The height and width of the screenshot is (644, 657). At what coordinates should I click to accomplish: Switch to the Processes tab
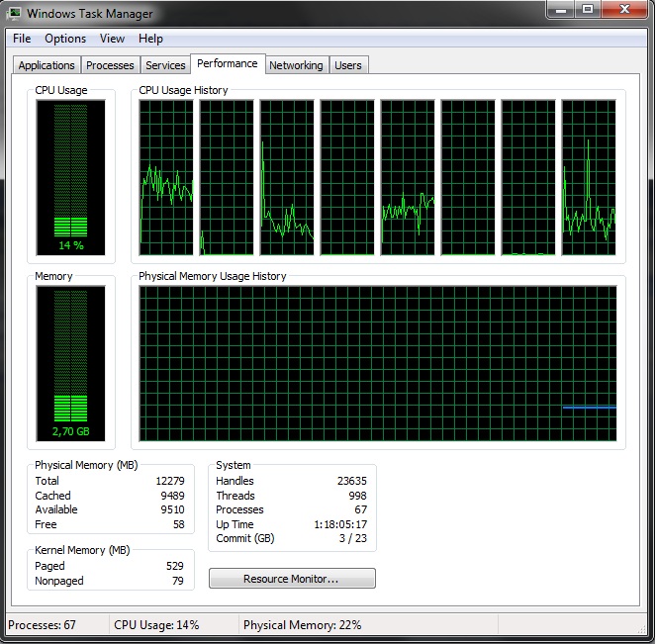click(110, 65)
